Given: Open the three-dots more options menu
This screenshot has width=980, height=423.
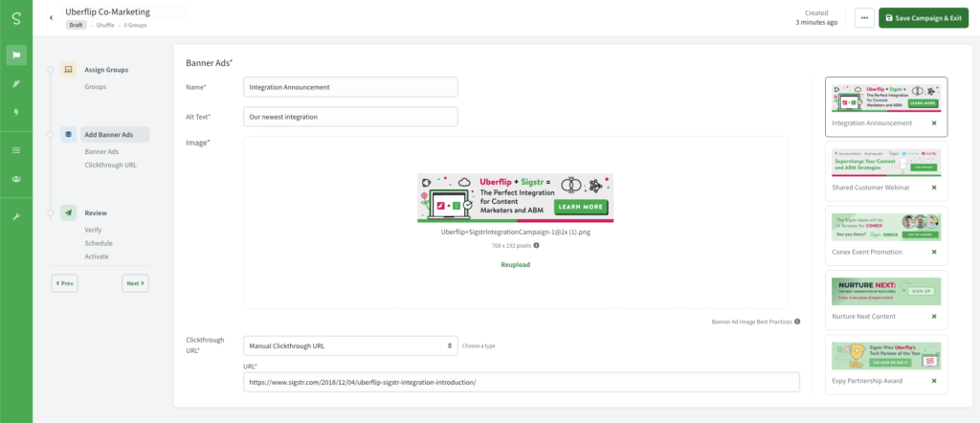Looking at the screenshot, I should (864, 18).
